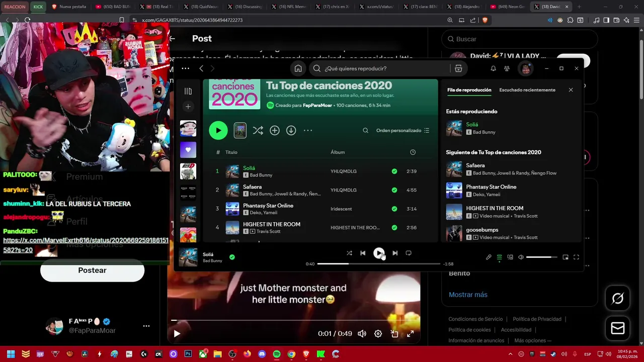644x362 pixels.
Task: Toggle saved check in now playing bar
Action: pyautogui.click(x=232, y=257)
